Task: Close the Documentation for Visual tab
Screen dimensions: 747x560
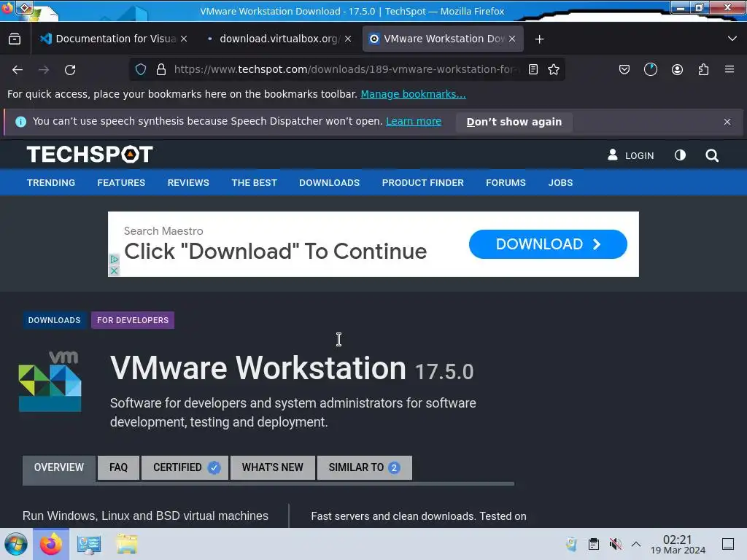Action: tap(184, 39)
